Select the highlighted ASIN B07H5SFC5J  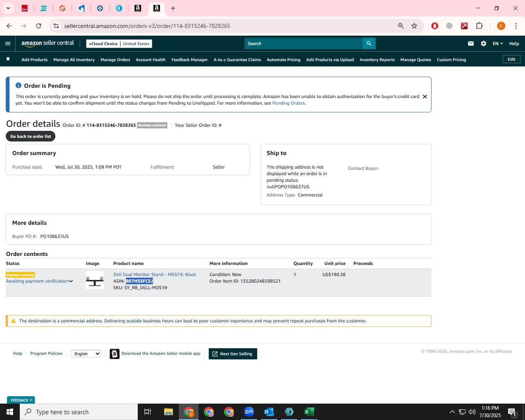(139, 281)
